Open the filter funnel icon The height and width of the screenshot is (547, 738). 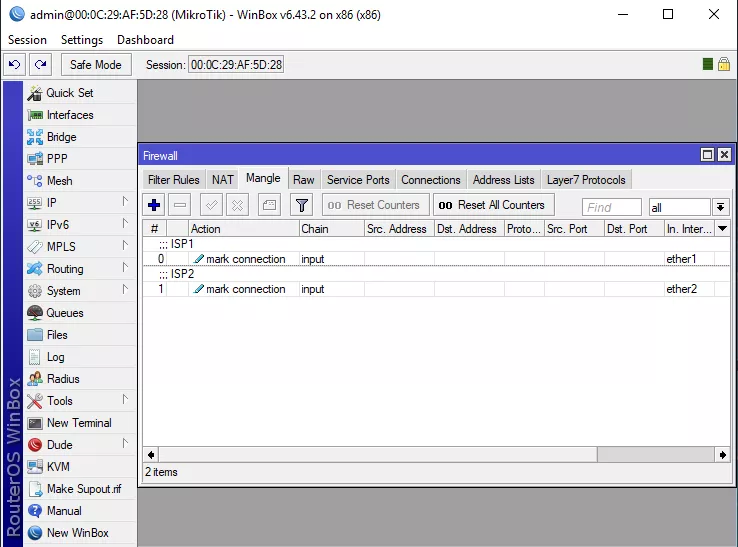[302, 205]
